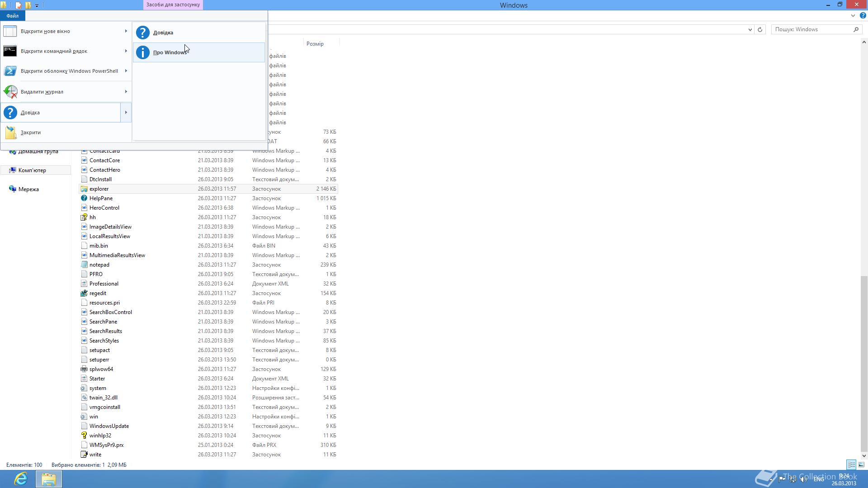Click the splwow64 printer icon
Image resolution: width=868 pixels, height=488 pixels.
84,369
